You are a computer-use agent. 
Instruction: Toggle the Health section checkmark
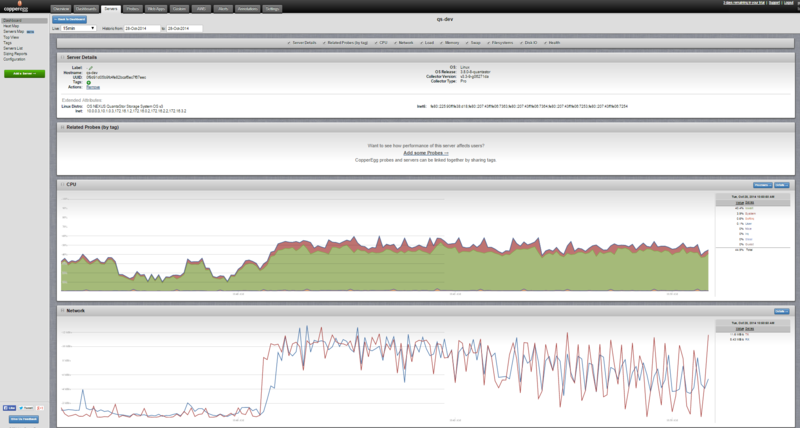pyautogui.click(x=545, y=43)
